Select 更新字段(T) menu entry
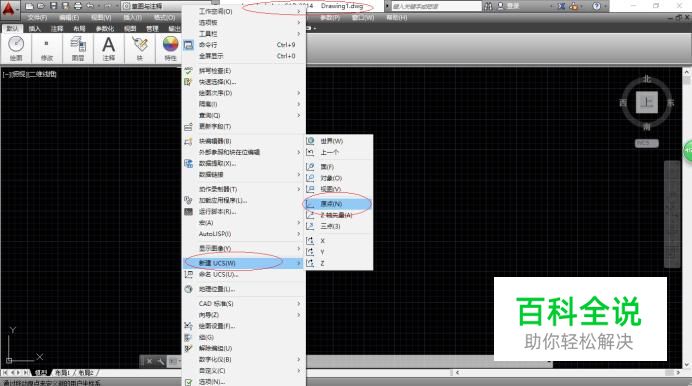This screenshot has width=692, height=386. point(244,127)
